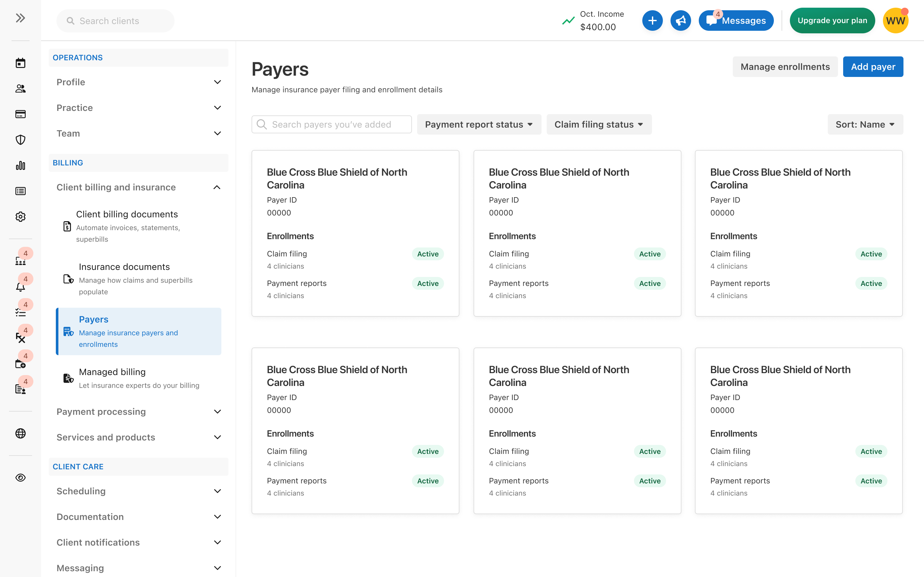Click the megaphone announcements button
The height and width of the screenshot is (577, 924).
pos(680,21)
